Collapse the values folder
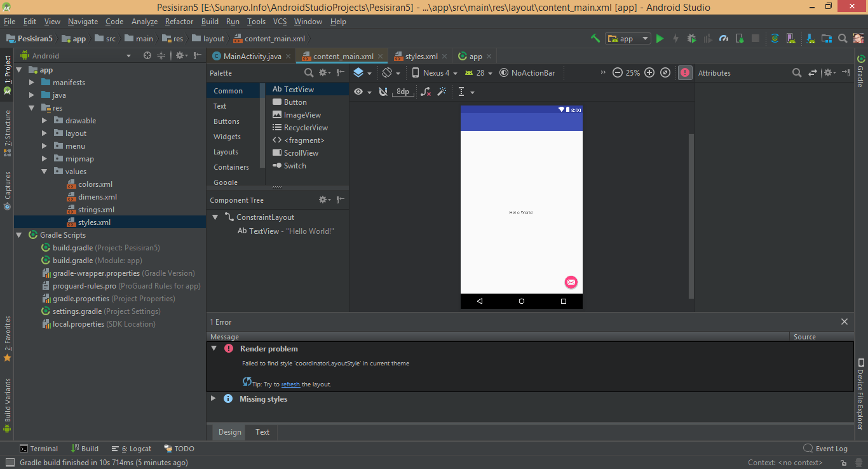Viewport: 868px width, 469px height. pos(44,172)
